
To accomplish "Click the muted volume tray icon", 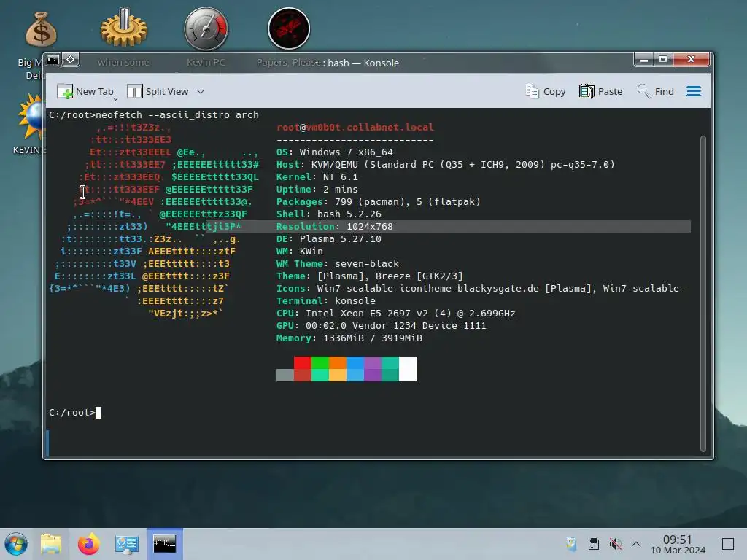I will click(615, 544).
